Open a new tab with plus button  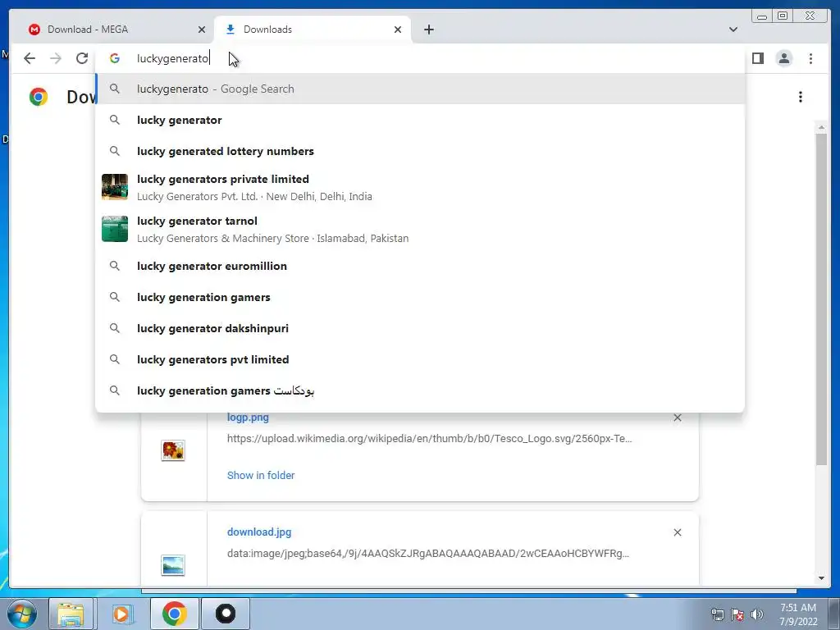click(x=428, y=30)
